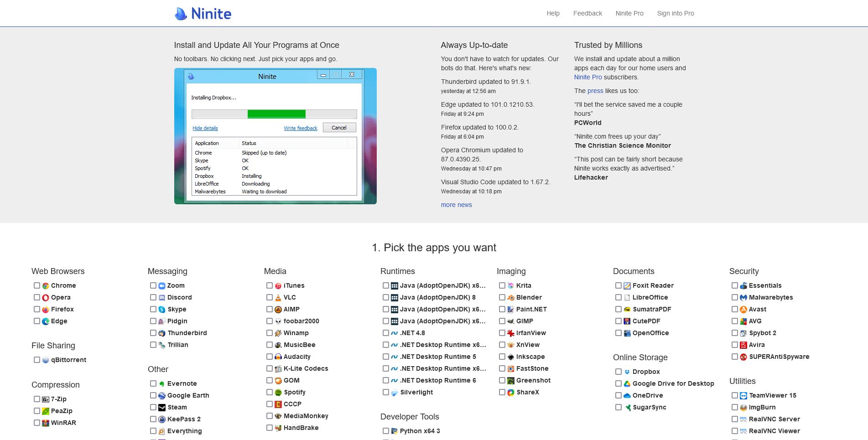
Task: Click the Chrome browser icon
Action: click(x=46, y=286)
